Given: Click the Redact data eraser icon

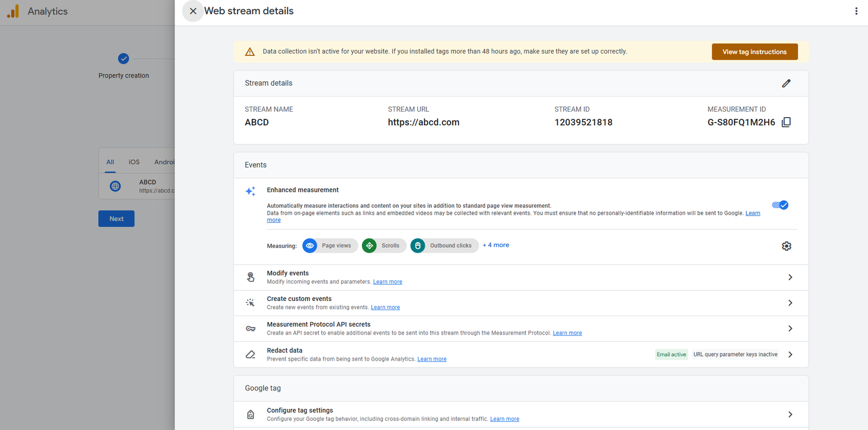Looking at the screenshot, I should (x=251, y=355).
